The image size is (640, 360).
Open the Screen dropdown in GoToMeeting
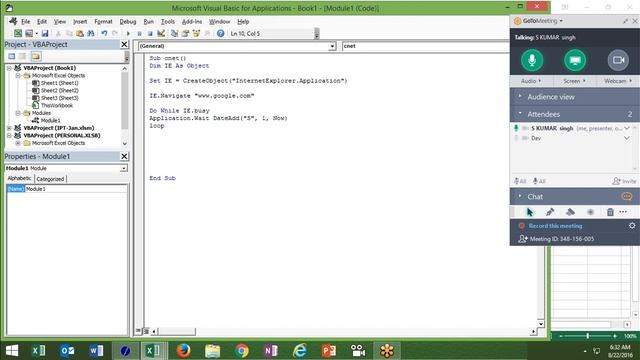tap(574, 81)
